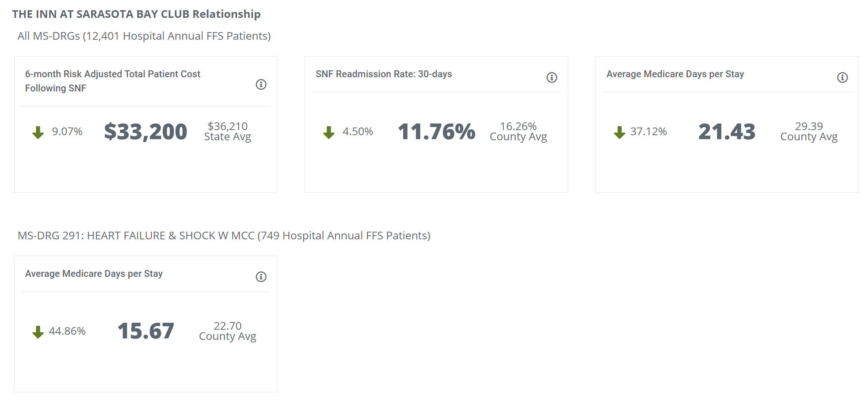The image size is (868, 400).
Task: Click the 37.12% change value
Action: pyautogui.click(x=649, y=132)
